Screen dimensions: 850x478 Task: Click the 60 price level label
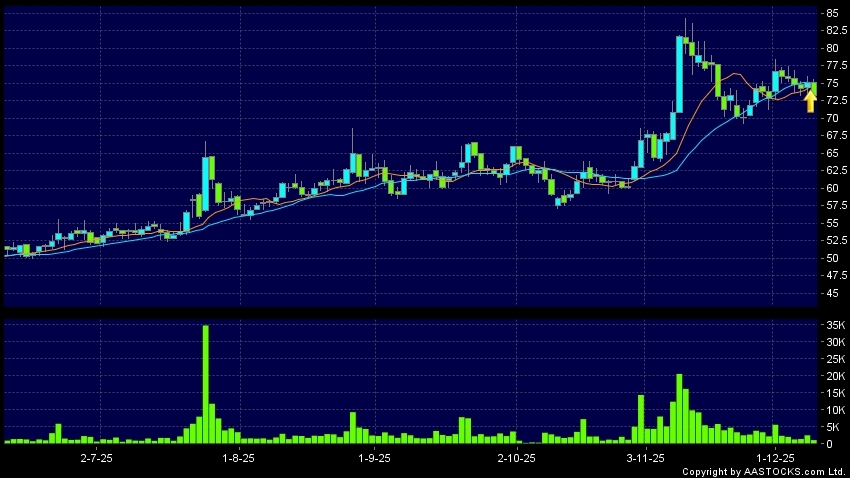[832, 188]
